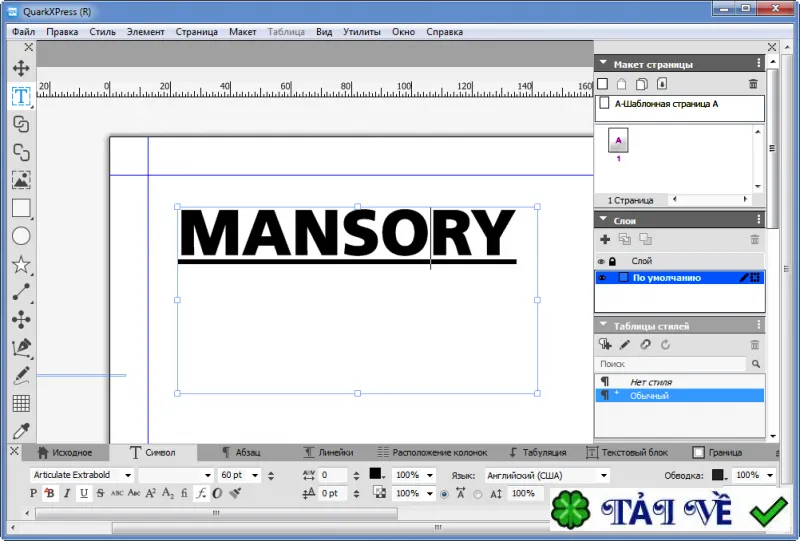Screen dimensions: 800x541
Task: Select the Eyedropper tool
Action: pos(21,431)
